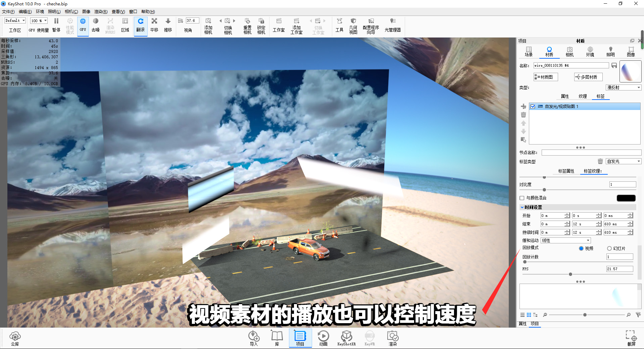Click the 多层材质 multi-layer material button
Screen dimensions: 644x349
[588, 77]
